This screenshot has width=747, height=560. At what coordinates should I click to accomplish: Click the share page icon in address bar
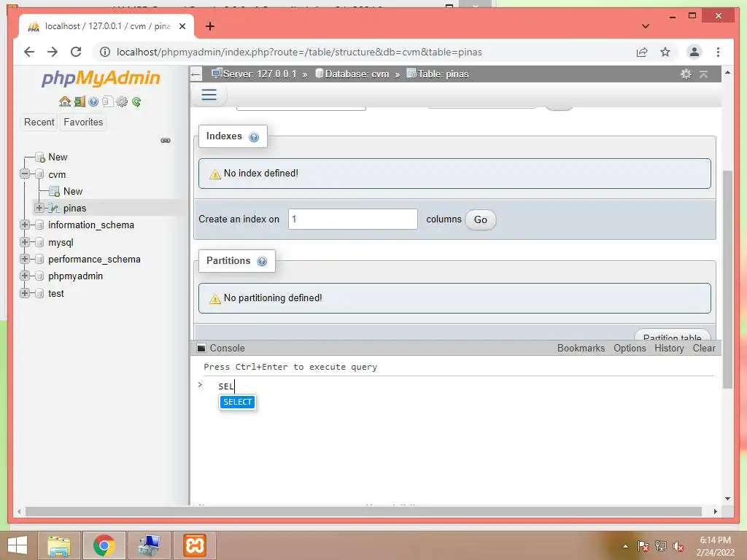click(642, 52)
